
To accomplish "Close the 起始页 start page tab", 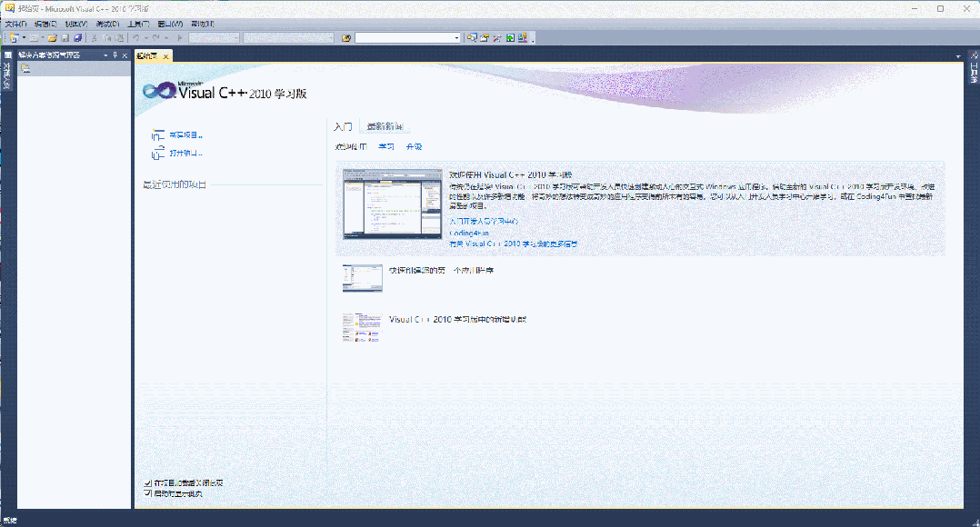I will click(x=165, y=56).
